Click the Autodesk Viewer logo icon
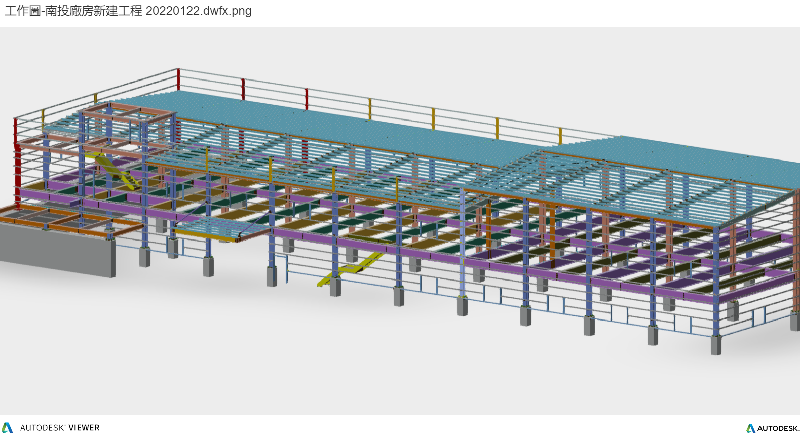 pyautogui.click(x=8, y=427)
